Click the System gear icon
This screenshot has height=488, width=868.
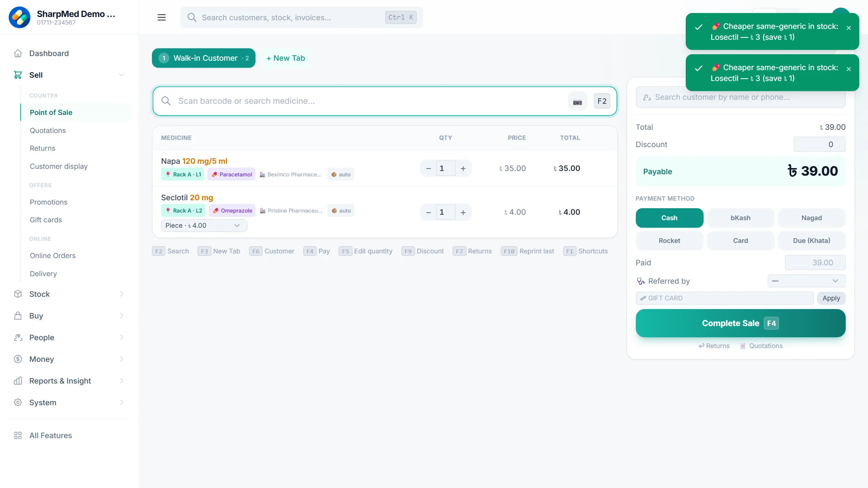tap(18, 402)
